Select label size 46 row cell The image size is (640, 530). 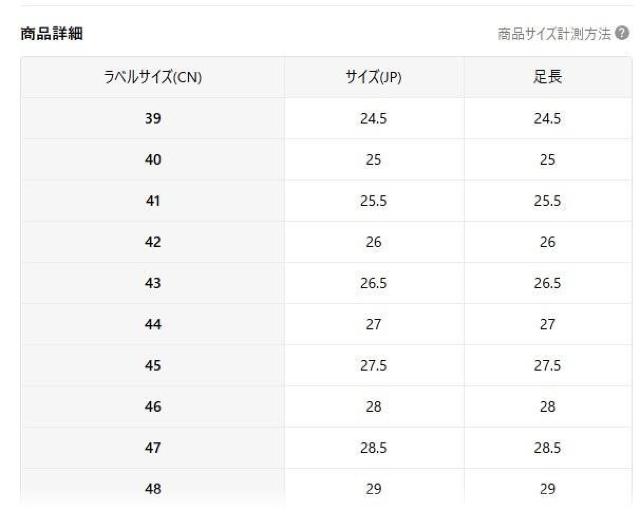coord(154,407)
